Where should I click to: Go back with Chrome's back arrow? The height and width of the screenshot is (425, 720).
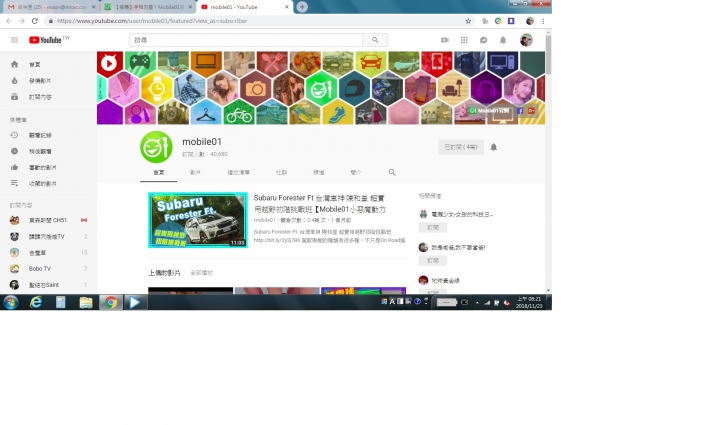pyautogui.click(x=9, y=21)
